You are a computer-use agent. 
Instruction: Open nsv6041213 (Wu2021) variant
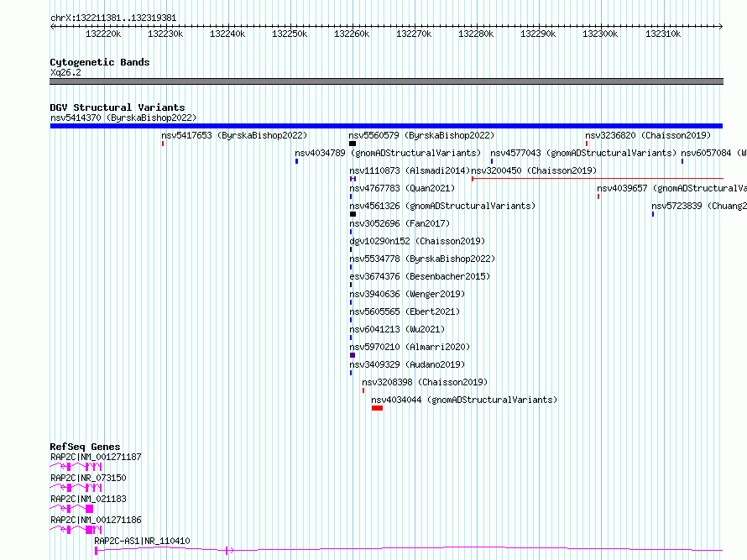click(x=397, y=329)
